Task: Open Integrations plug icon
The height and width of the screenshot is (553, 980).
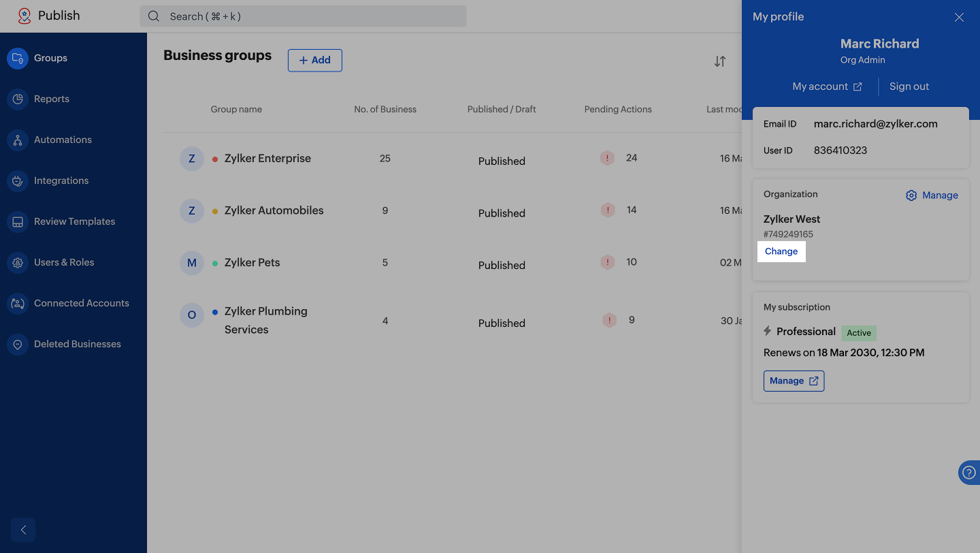Action: [18, 180]
